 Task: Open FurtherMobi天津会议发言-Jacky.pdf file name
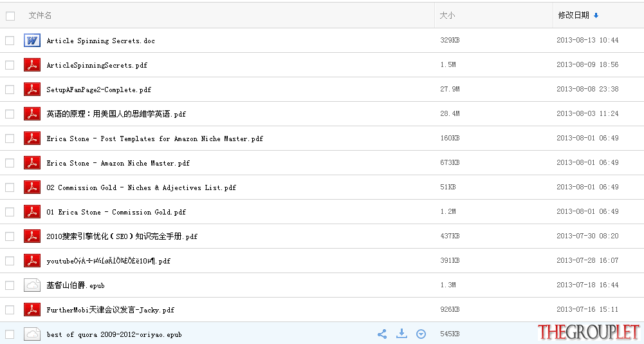(x=111, y=310)
